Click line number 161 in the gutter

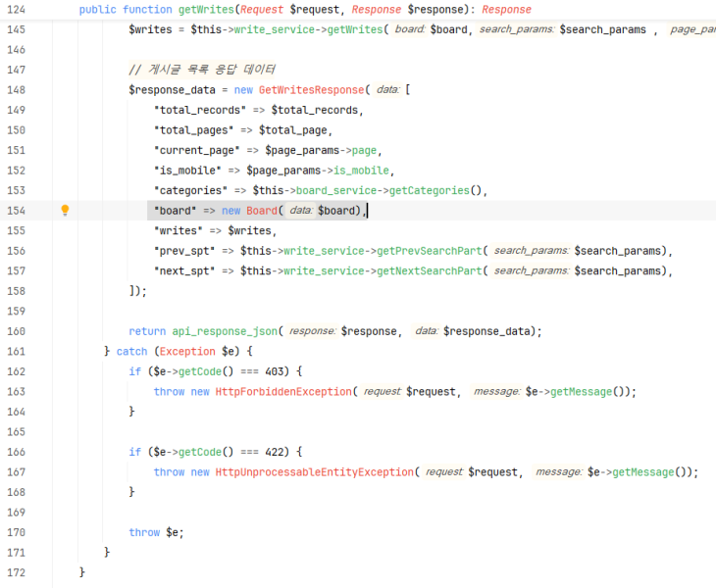16,352
